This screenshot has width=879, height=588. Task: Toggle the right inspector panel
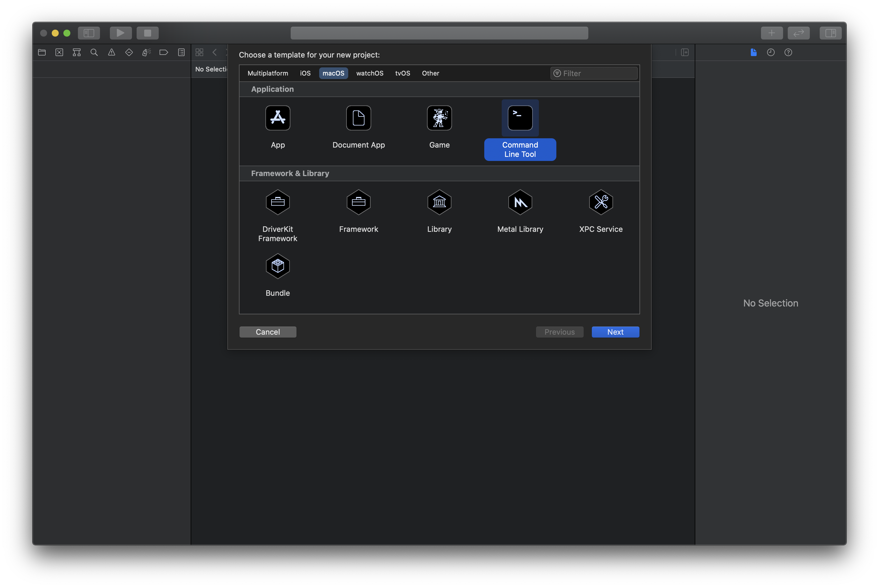(830, 33)
